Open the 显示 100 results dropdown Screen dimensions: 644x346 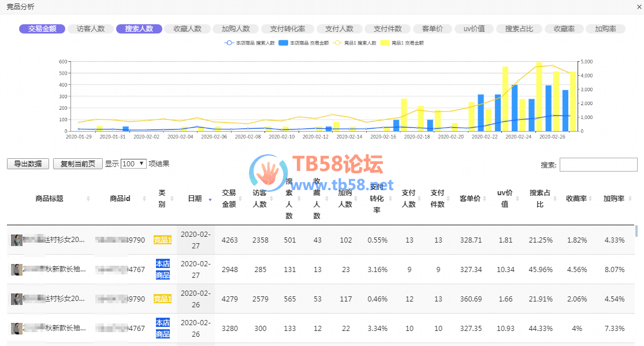[x=133, y=164]
